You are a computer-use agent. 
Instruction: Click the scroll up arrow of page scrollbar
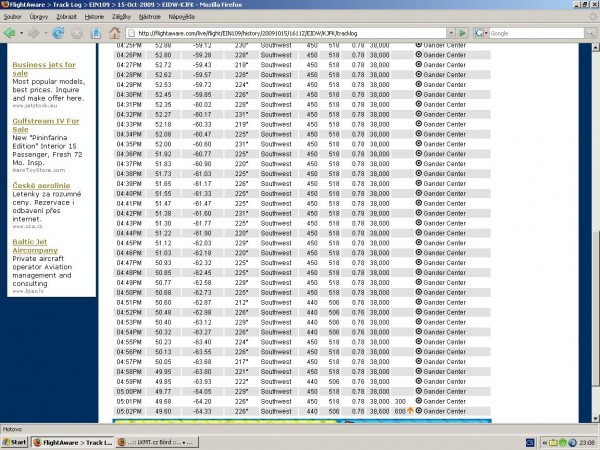tap(595, 47)
